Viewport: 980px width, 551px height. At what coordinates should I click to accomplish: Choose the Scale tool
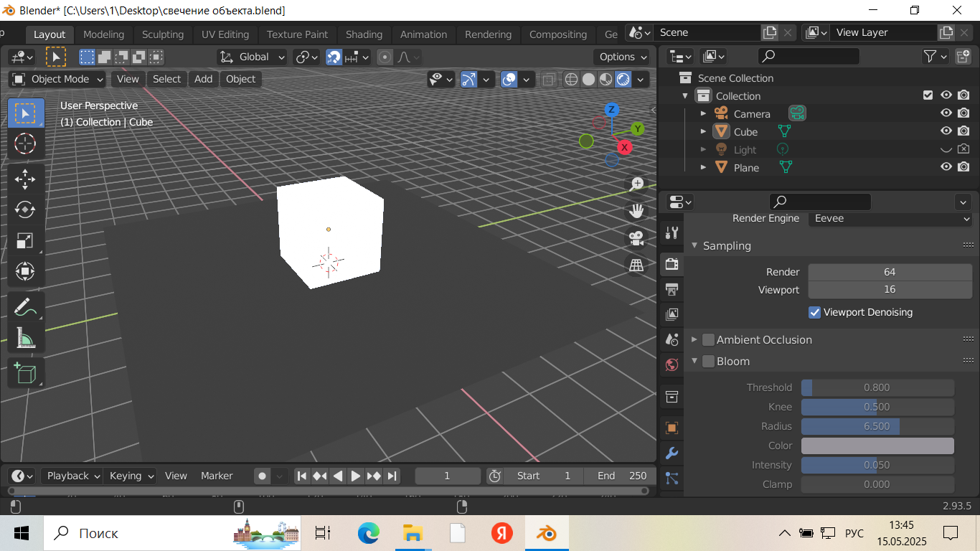pos(25,240)
